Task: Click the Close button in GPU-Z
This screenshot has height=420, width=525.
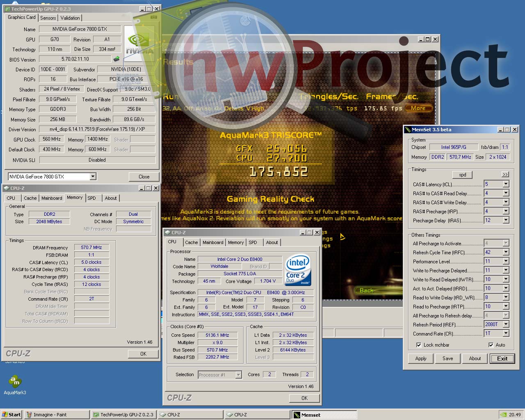Action: pos(144,177)
